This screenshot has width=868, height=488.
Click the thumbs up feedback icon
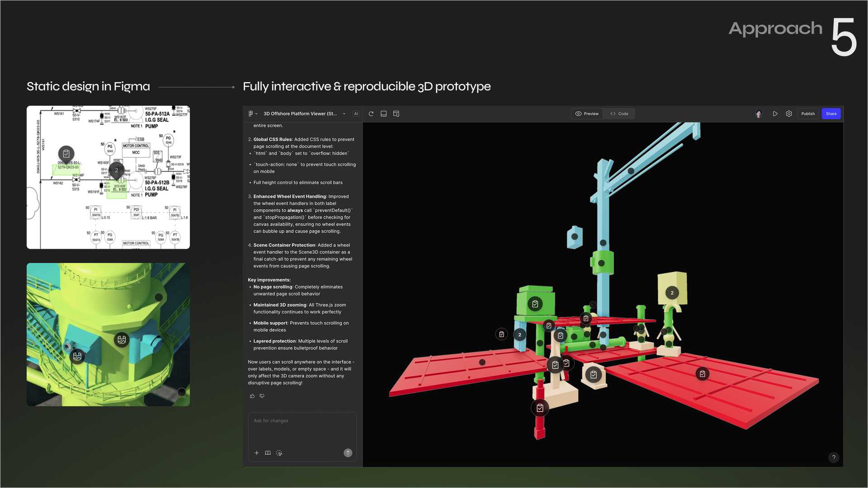(252, 396)
